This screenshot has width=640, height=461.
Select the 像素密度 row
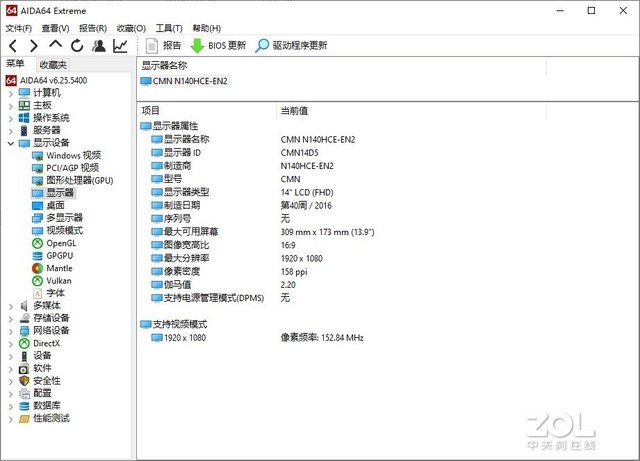[230, 272]
